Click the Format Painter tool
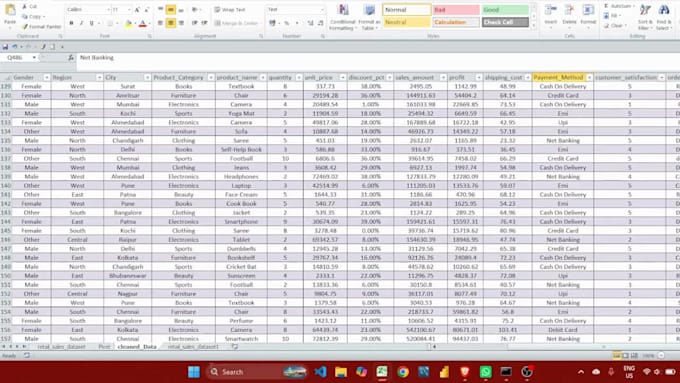Viewport: 680px width, 383px height. tap(41, 27)
